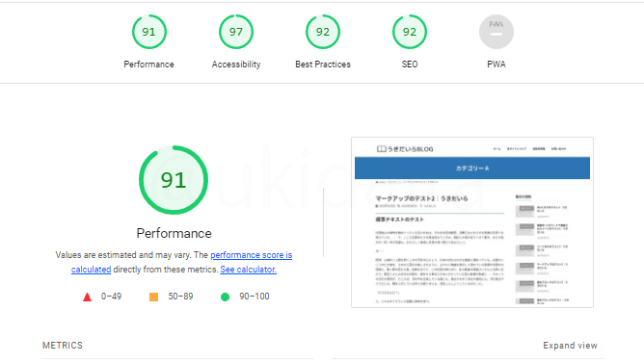Click the large Performance heading under the gauge
This screenshot has width=644, height=362.
click(x=174, y=233)
